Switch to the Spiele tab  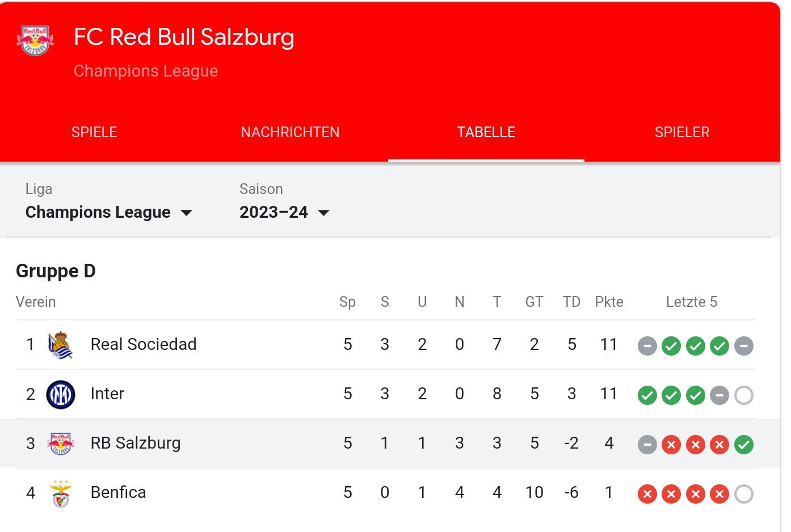pyautogui.click(x=94, y=132)
